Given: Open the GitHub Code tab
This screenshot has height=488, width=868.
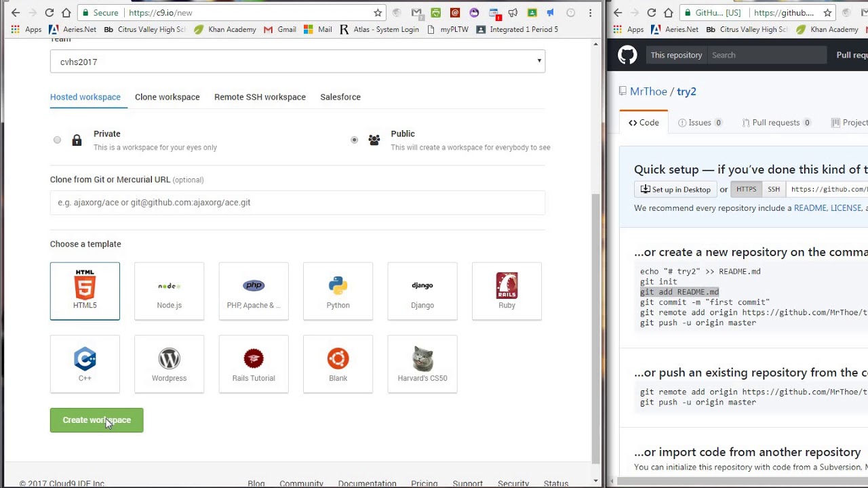Looking at the screenshot, I should click(644, 123).
